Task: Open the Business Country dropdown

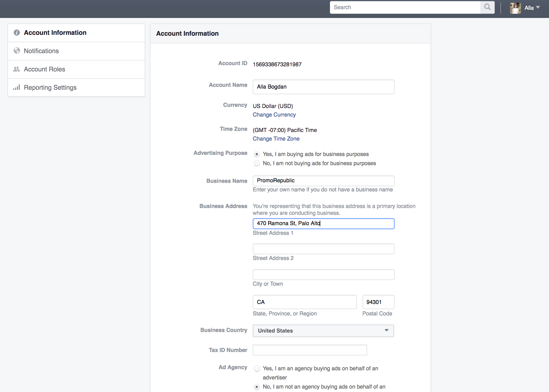Action: 323,331
